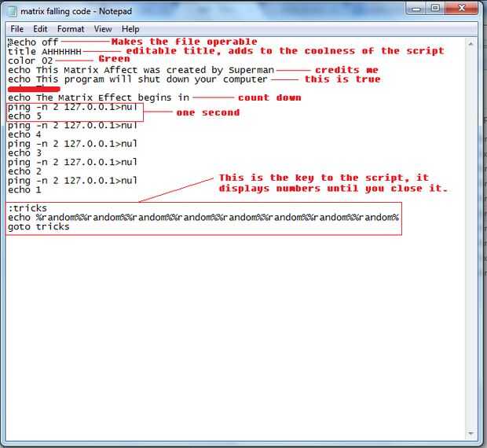The height and width of the screenshot is (448, 487).
Task: Click line 'echo This Matrix Affect was created by Superman'
Action: pos(141,70)
